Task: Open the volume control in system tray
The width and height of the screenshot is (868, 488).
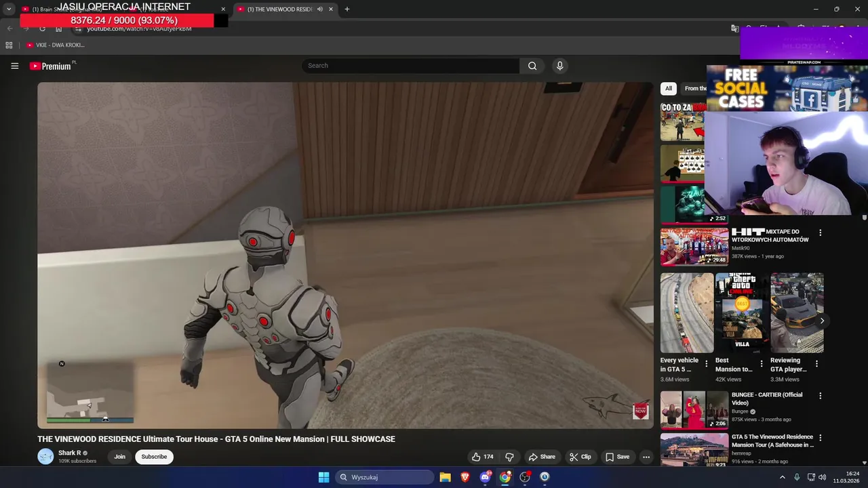Action: coord(823,477)
